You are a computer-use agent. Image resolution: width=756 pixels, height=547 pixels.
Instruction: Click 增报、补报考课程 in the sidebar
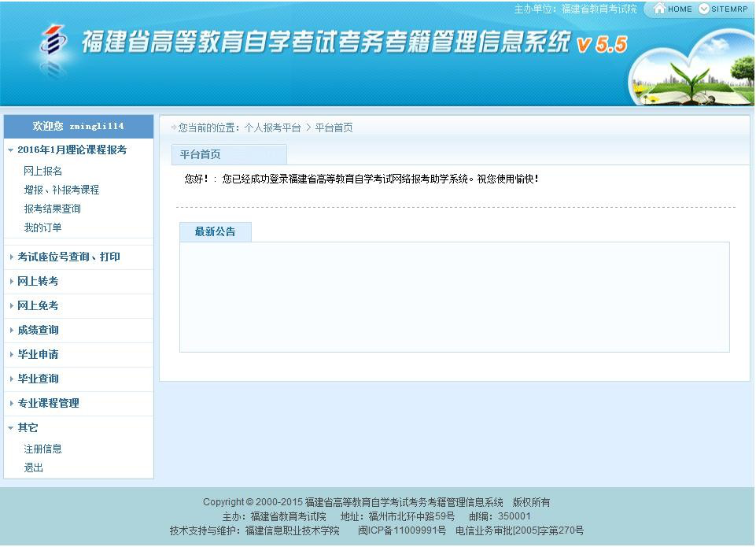[61, 190]
